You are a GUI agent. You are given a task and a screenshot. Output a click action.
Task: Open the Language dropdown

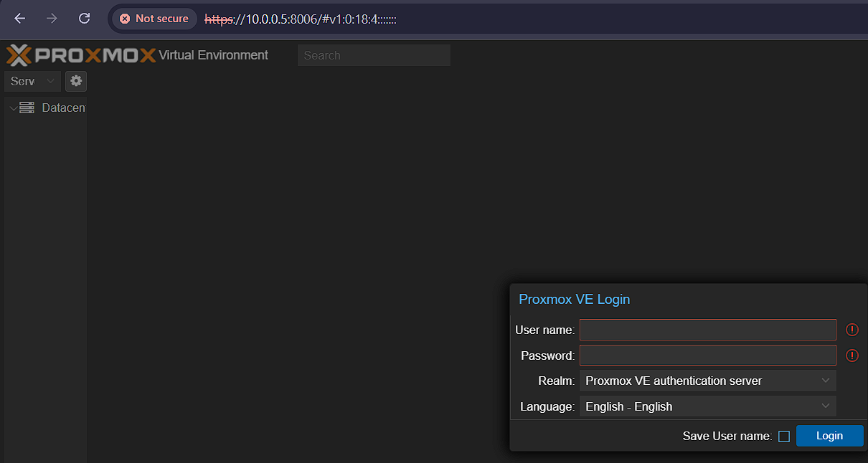point(708,406)
